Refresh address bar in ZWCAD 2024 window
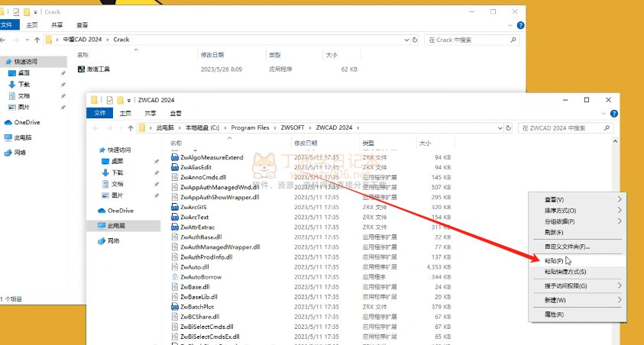Image resolution: width=644 pixels, height=345 pixels. (x=508, y=128)
